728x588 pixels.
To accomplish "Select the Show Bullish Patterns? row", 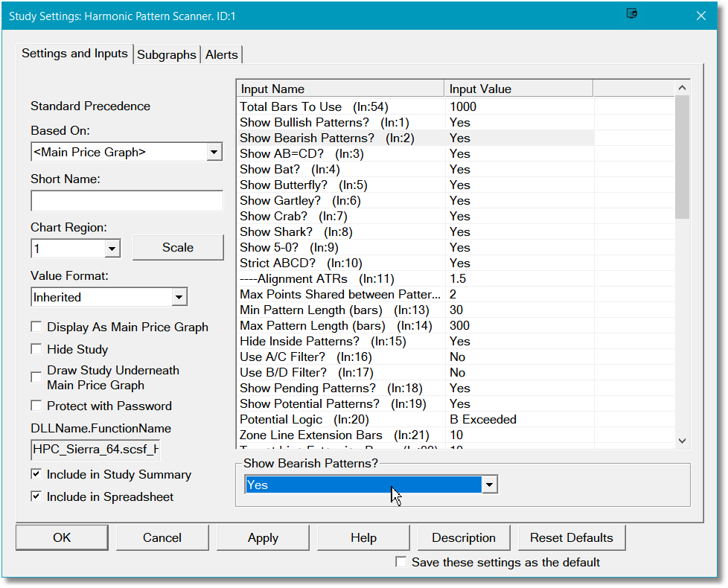I will [x=415, y=123].
